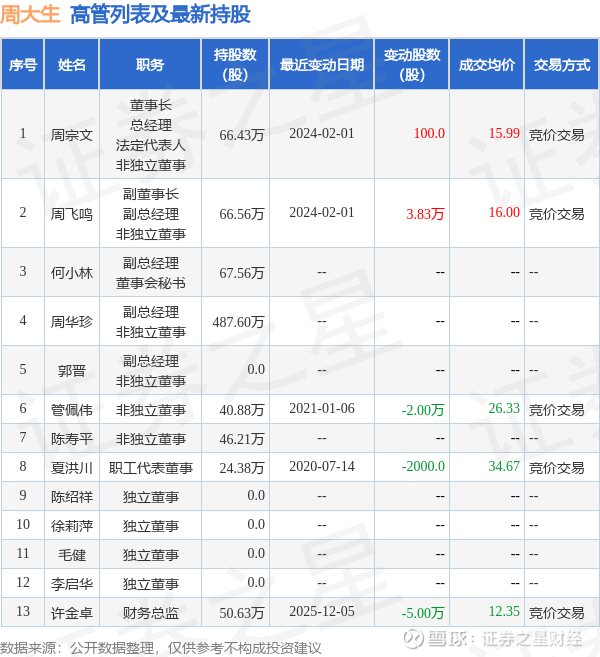Click the 雪球 logo icon
The image size is (600, 657).
[412, 639]
